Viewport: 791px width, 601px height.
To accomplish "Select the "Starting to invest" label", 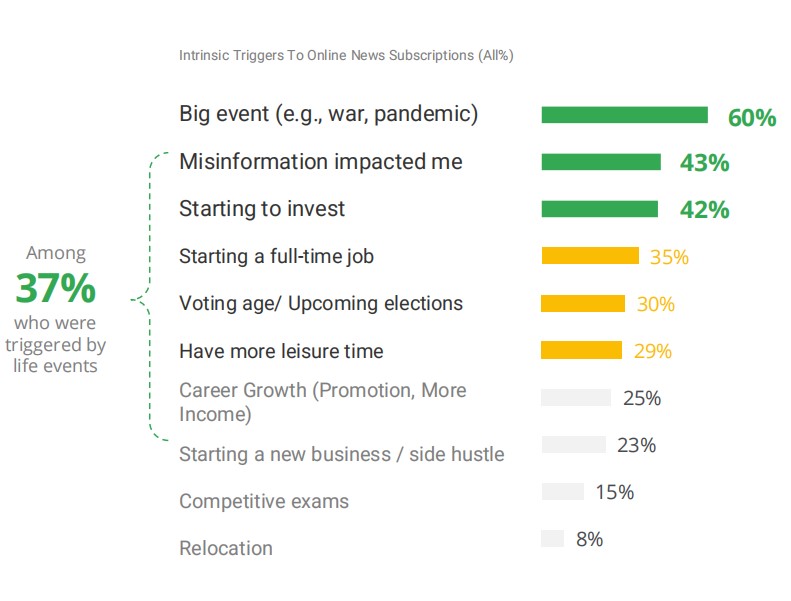I will pyautogui.click(x=262, y=209).
